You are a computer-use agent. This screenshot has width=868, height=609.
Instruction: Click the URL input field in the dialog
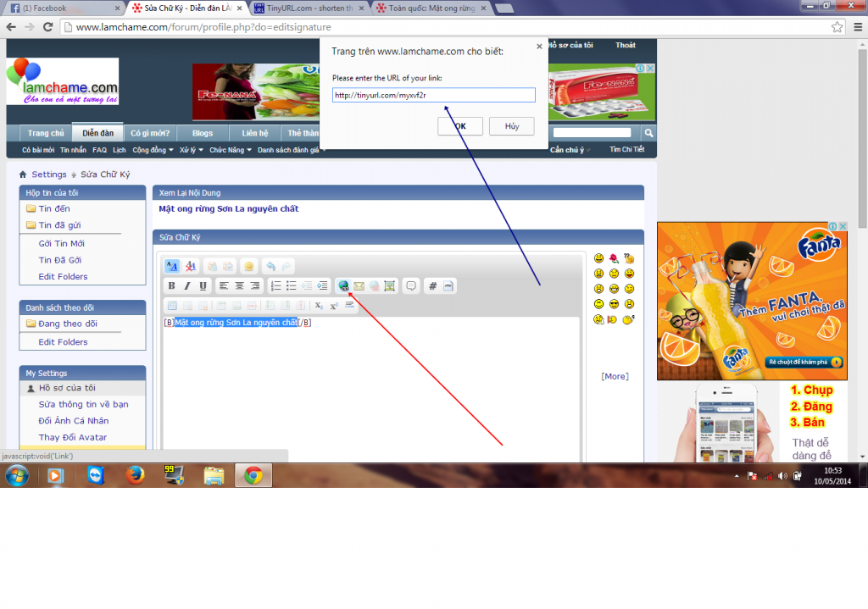tap(433, 95)
